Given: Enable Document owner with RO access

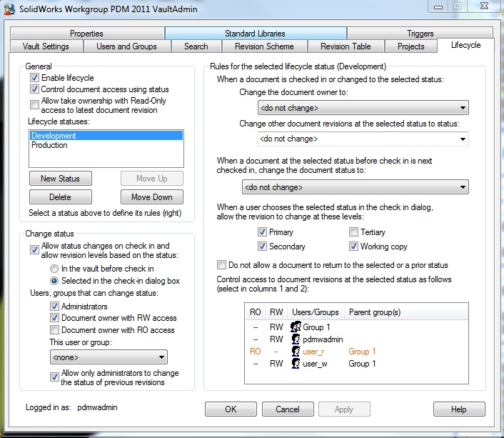Looking at the screenshot, I should click(x=54, y=330).
